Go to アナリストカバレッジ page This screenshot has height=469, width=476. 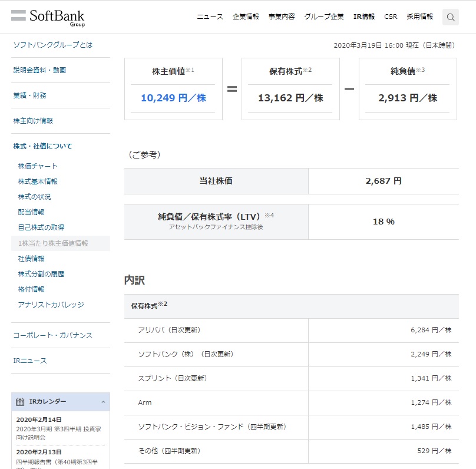click(x=51, y=305)
